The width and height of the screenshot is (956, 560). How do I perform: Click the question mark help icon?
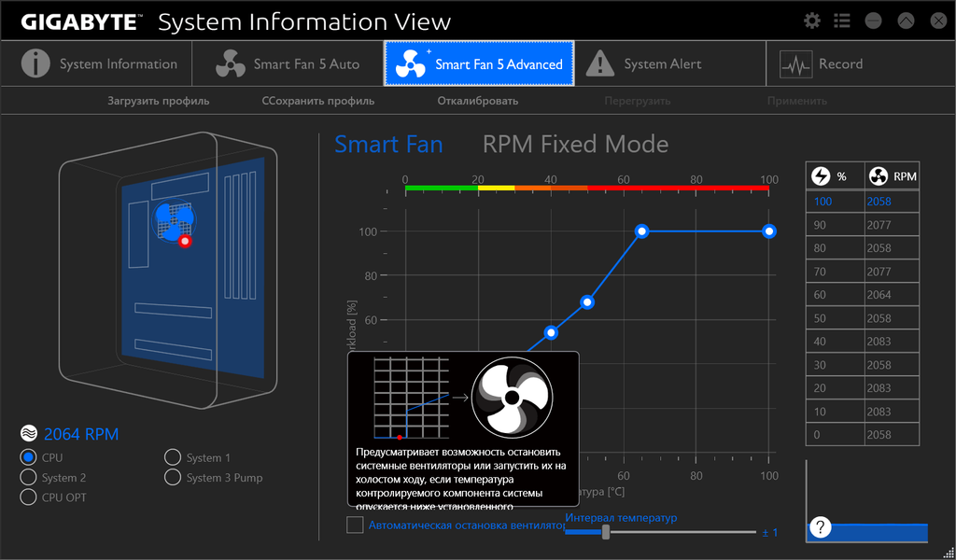click(x=821, y=527)
